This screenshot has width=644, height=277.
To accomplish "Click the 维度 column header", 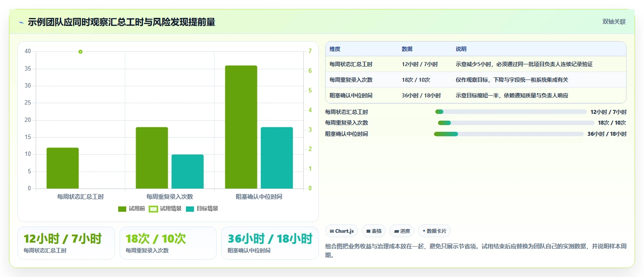I will tap(335, 49).
